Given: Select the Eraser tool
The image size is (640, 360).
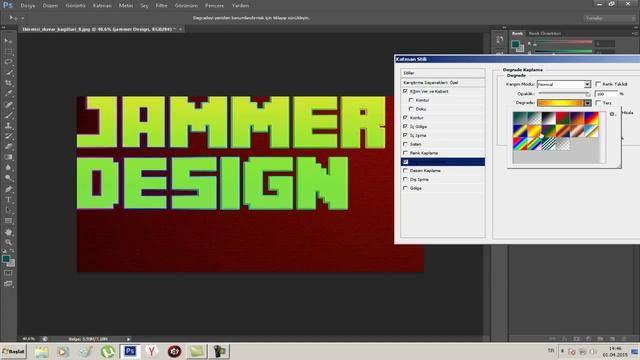Looking at the screenshot, I should 8,147.
